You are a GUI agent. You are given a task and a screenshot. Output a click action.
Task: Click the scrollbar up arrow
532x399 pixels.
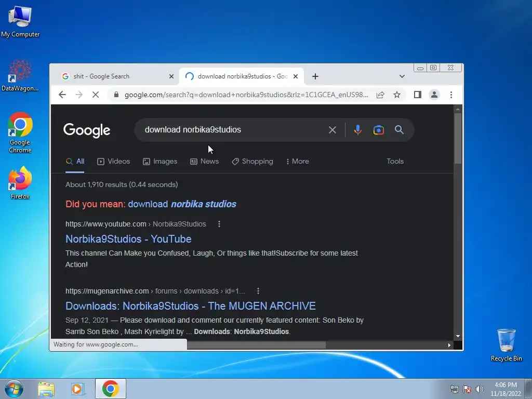click(458, 109)
